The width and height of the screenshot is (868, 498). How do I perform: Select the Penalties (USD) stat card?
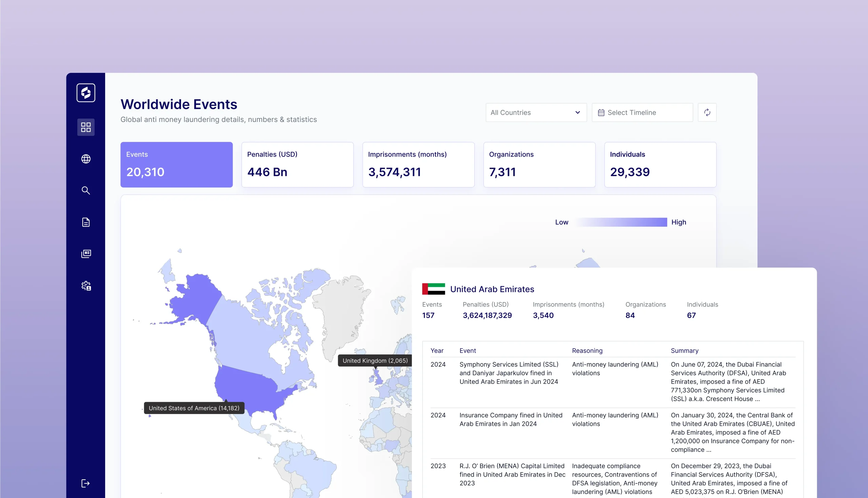(297, 165)
